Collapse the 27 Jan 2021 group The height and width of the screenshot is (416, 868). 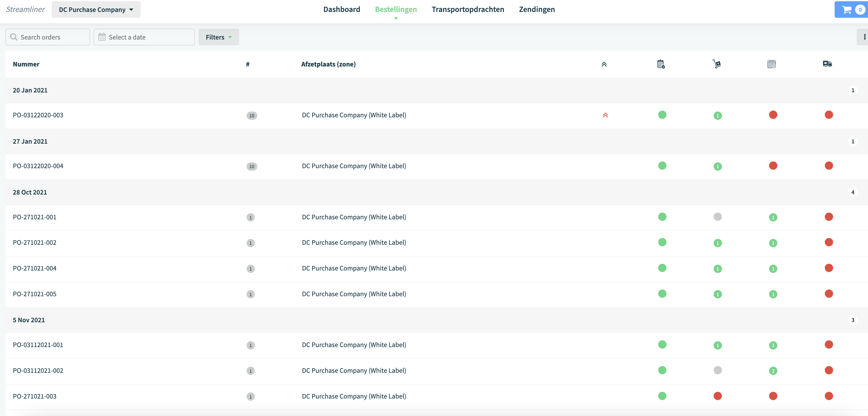tap(436, 142)
